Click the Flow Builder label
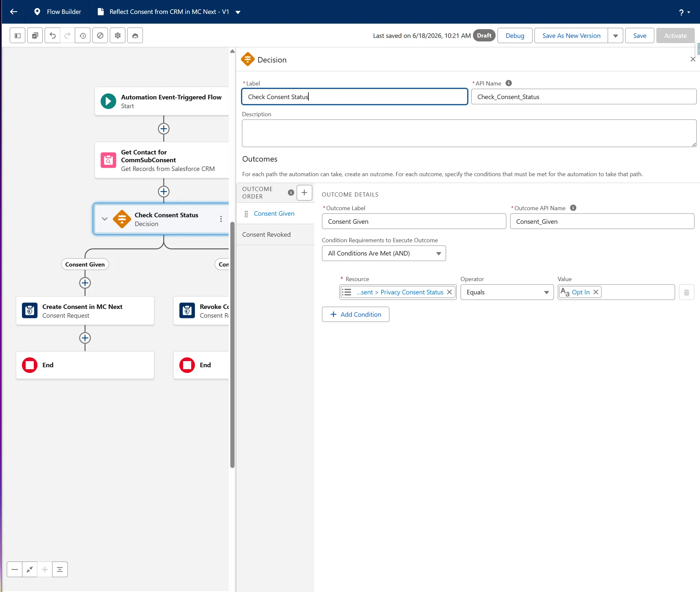Viewport: 700px width, 592px height. click(64, 12)
